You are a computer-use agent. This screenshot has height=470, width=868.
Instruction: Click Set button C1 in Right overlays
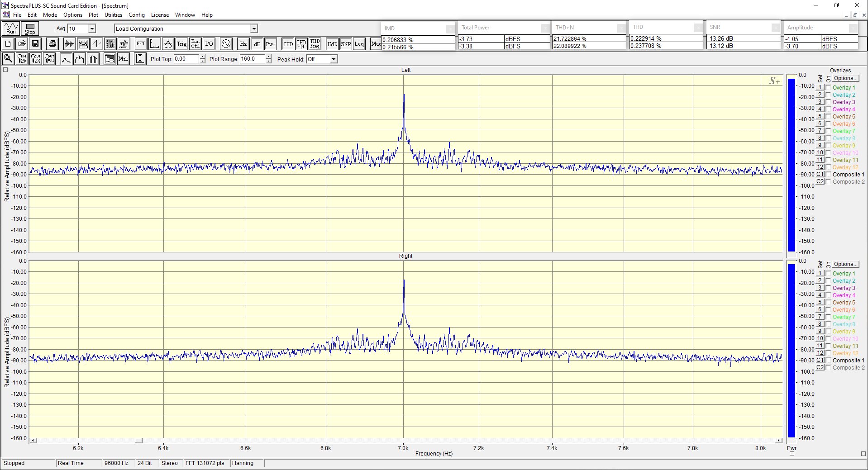(820, 360)
